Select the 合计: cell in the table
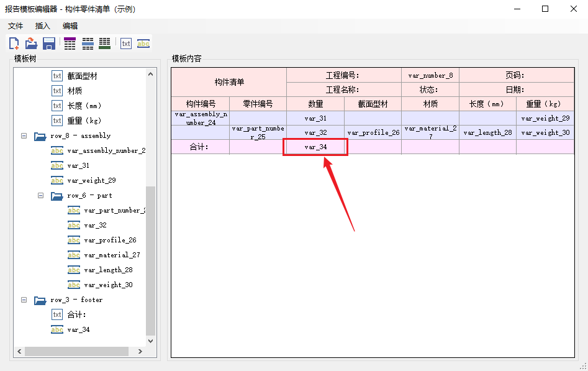Screen dimensions: 588x371 (201, 147)
